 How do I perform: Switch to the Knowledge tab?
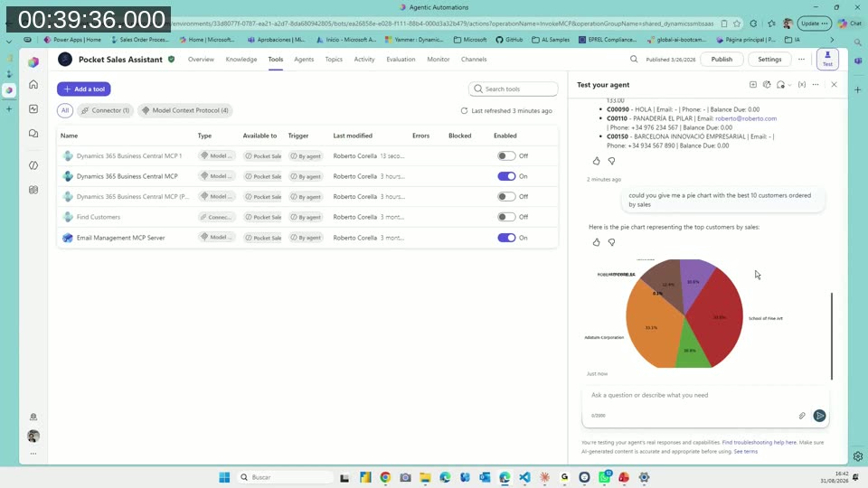pyautogui.click(x=241, y=60)
